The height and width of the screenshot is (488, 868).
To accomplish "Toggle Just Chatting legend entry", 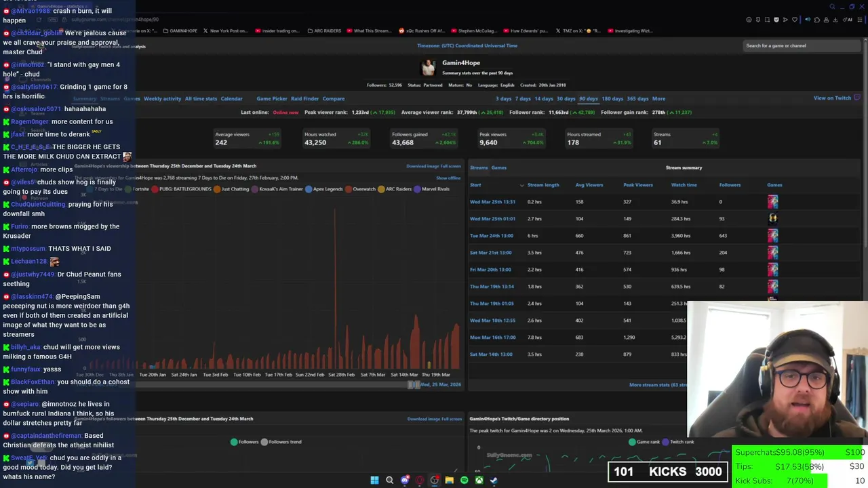I will coord(231,189).
